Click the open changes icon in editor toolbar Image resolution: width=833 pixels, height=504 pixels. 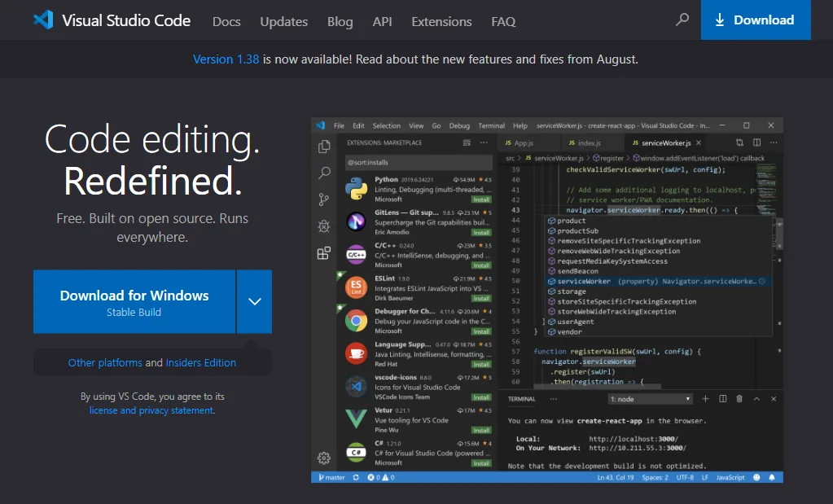pyautogui.click(x=739, y=142)
